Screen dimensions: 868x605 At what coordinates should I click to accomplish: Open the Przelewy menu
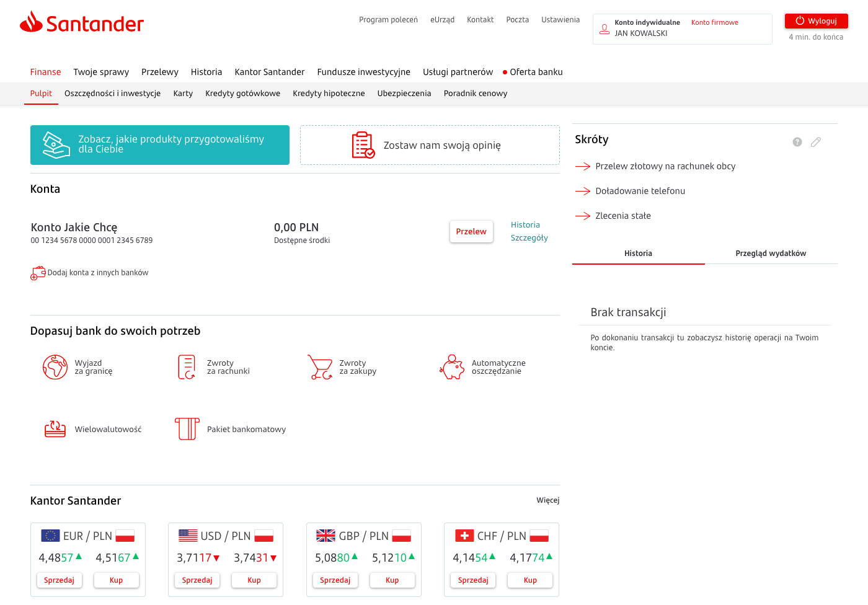click(160, 72)
